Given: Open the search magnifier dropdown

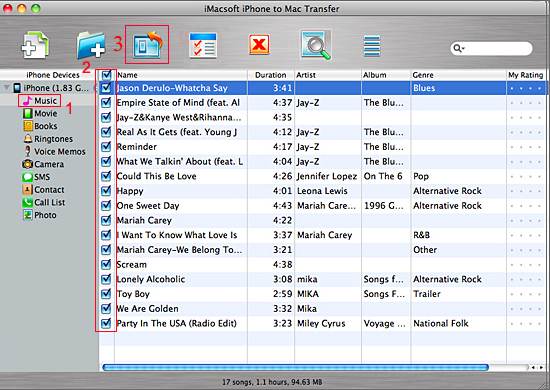Looking at the screenshot, I should 458,48.
